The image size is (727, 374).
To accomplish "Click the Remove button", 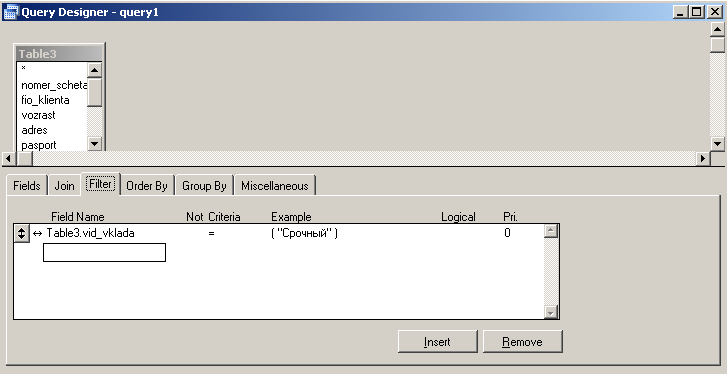I will (523, 342).
